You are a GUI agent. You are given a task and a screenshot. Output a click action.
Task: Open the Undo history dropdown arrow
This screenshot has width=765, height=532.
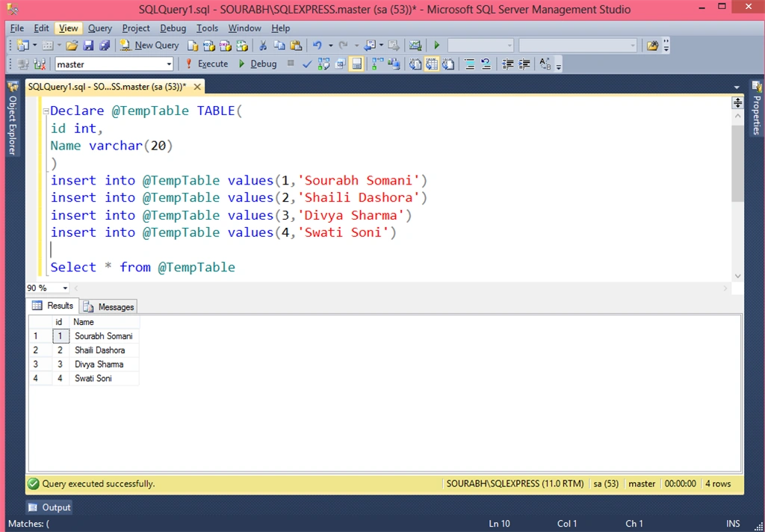pos(330,46)
